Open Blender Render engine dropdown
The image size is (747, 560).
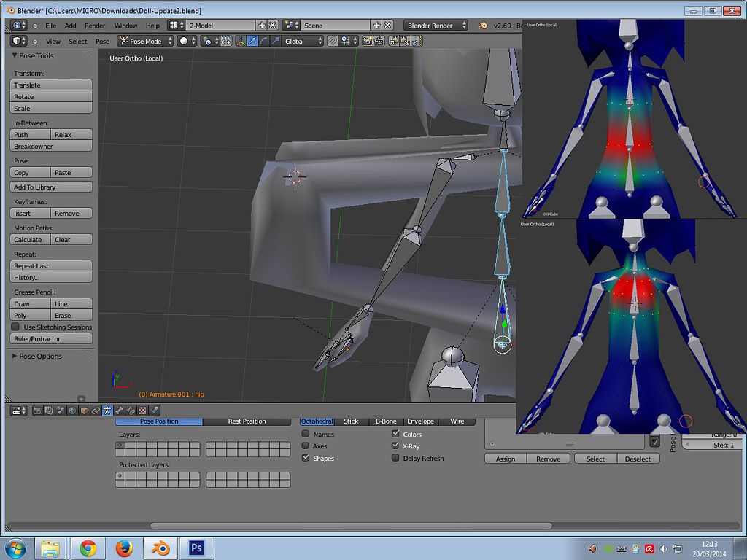[436, 26]
